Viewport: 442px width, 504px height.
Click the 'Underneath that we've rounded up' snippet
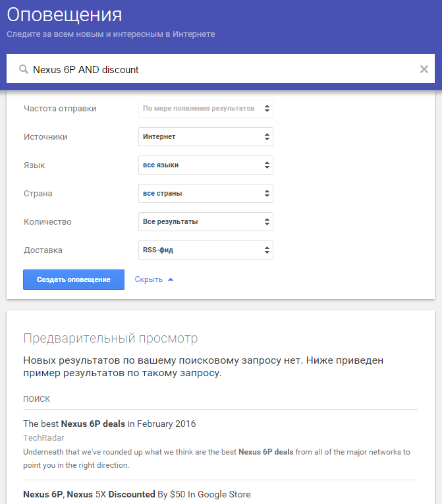(217, 459)
